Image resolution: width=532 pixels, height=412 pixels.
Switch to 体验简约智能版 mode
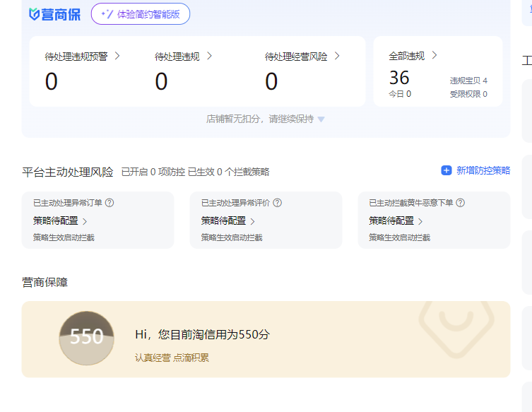141,13
